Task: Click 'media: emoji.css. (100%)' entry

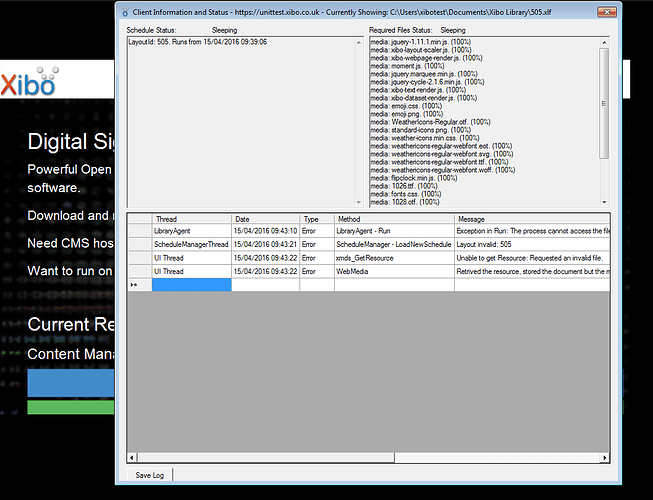Action: tap(406, 106)
